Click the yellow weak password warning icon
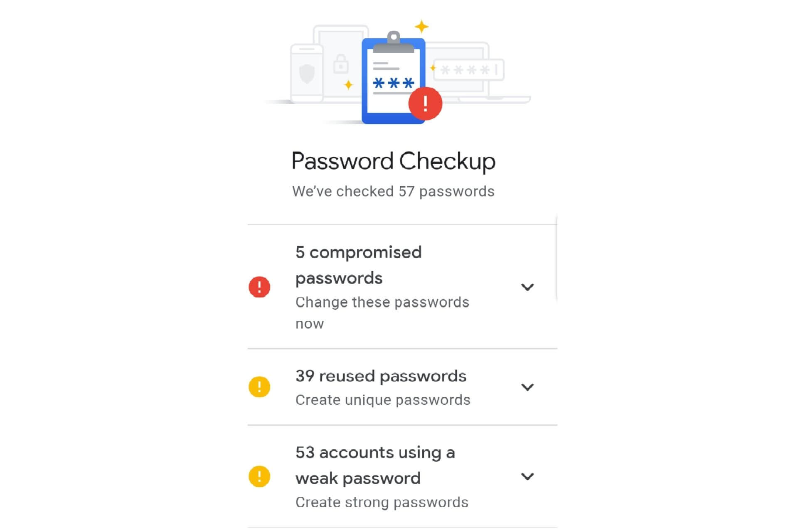 coord(260,477)
